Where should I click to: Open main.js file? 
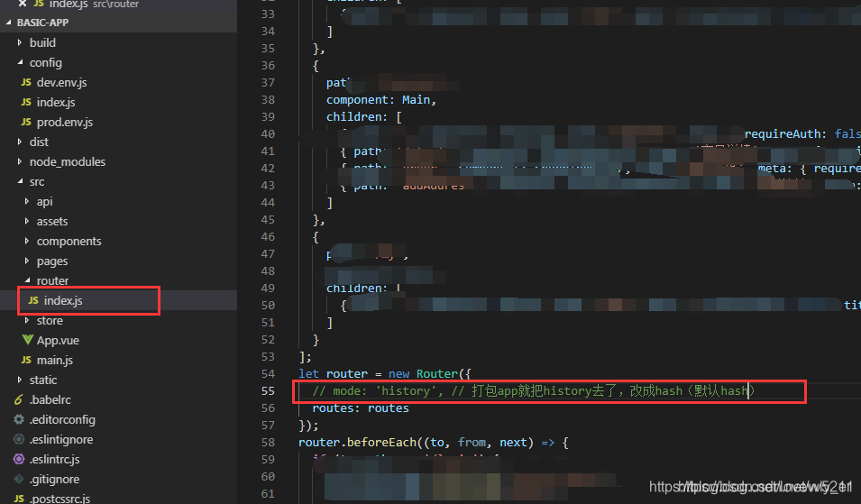click(55, 360)
